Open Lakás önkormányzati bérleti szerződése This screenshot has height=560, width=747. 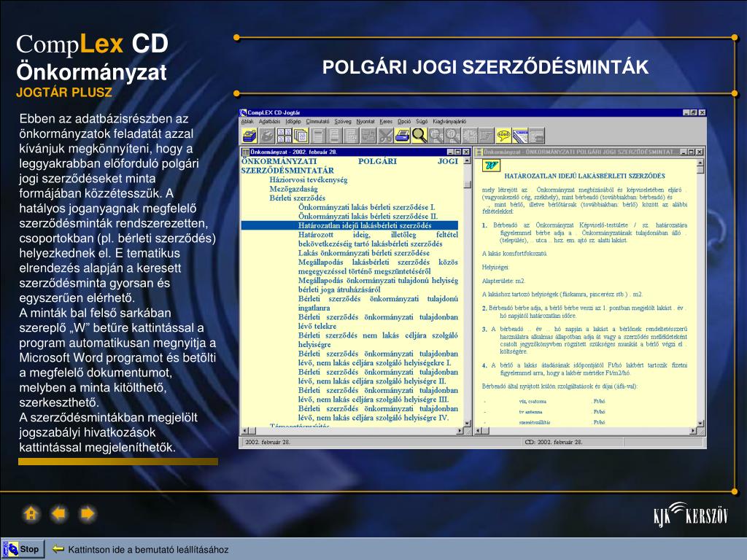363,253
